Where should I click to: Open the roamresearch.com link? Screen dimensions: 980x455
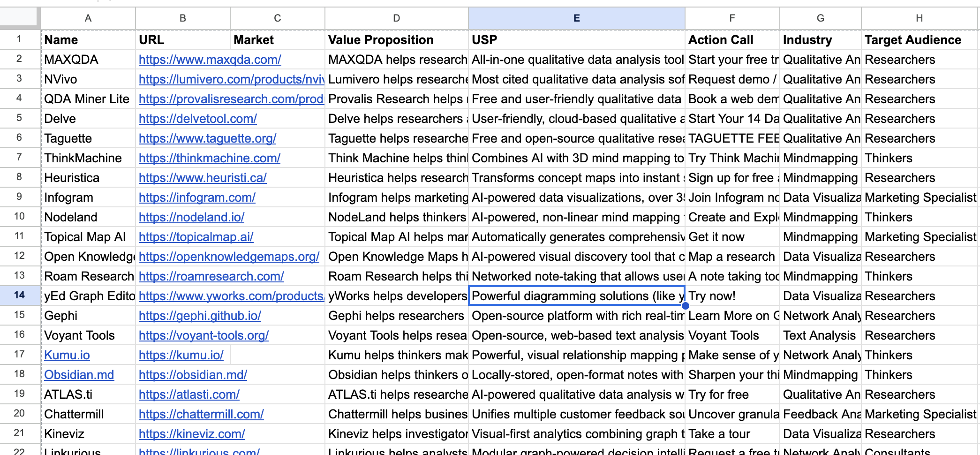pyautogui.click(x=211, y=276)
